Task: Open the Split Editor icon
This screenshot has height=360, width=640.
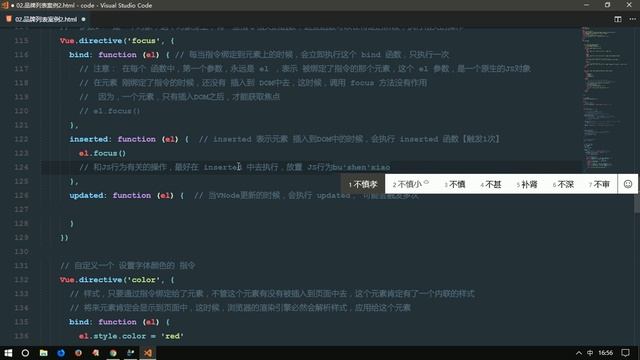Action: 618,19
